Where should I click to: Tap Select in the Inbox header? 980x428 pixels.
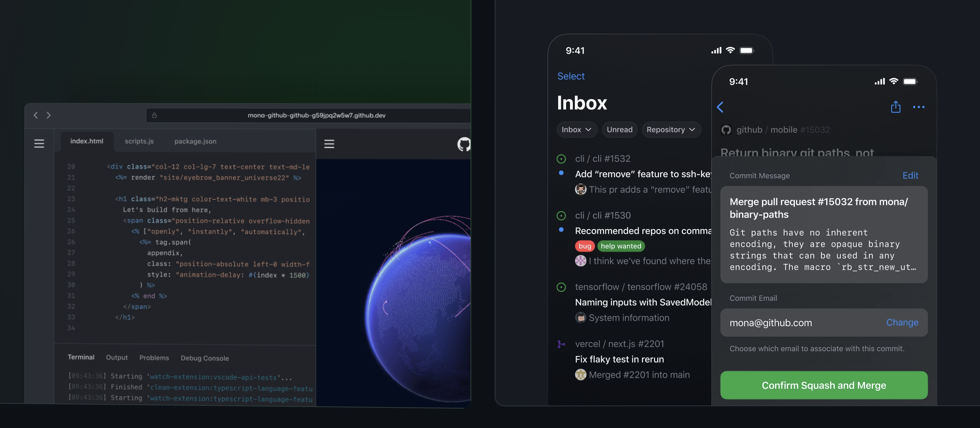tap(571, 76)
